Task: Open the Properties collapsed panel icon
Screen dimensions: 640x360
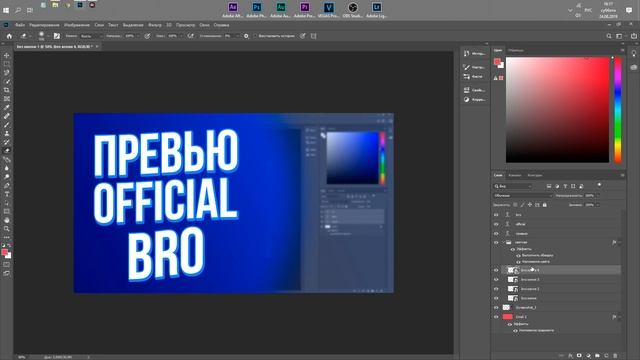Action: (467, 90)
